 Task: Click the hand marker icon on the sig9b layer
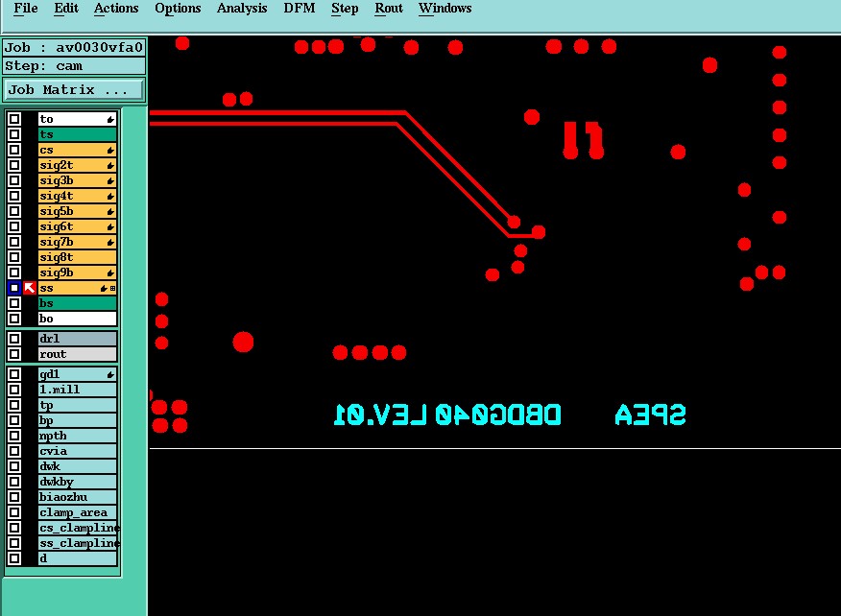(110, 272)
